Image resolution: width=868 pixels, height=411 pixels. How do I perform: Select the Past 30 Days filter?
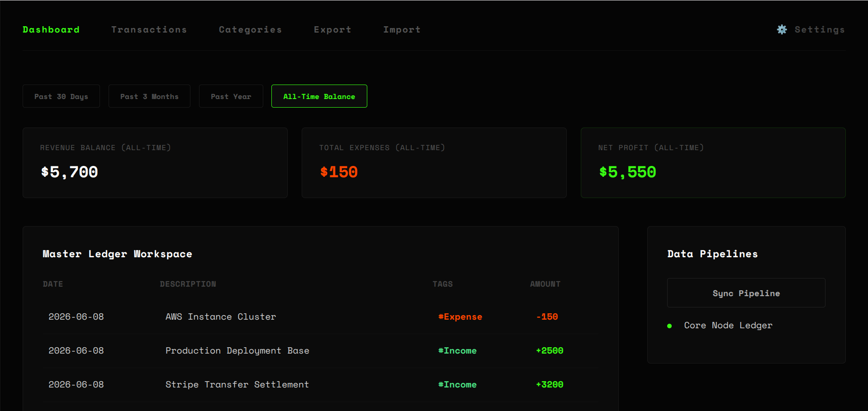tap(61, 96)
